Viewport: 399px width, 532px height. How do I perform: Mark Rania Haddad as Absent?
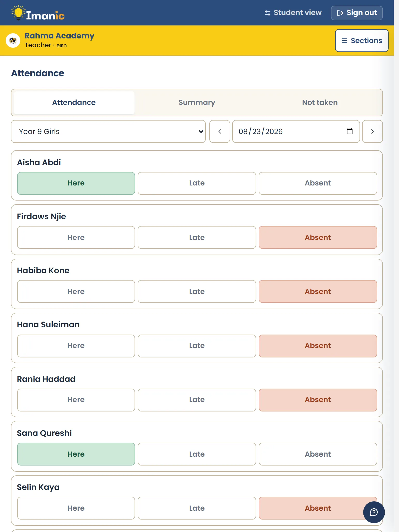[x=318, y=400]
